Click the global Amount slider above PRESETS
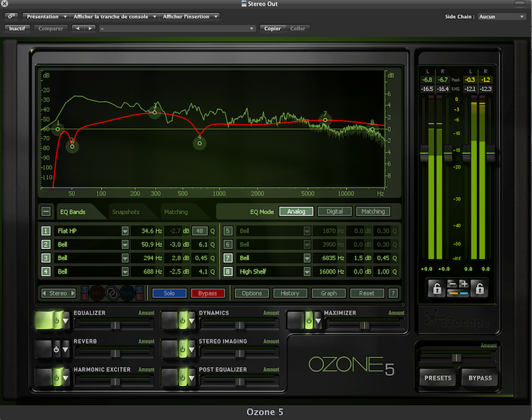Viewport: 532px width, 420px height. (x=458, y=358)
